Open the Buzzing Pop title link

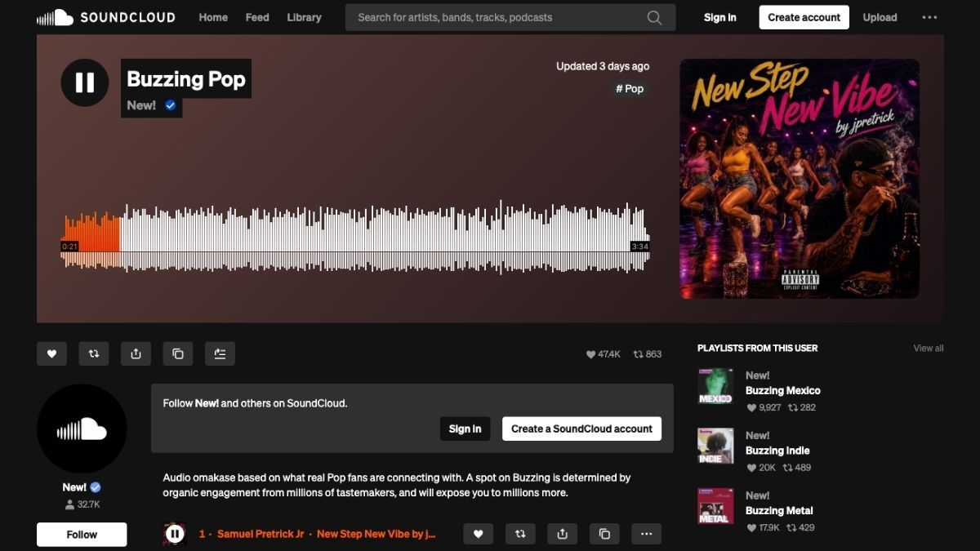pos(186,79)
